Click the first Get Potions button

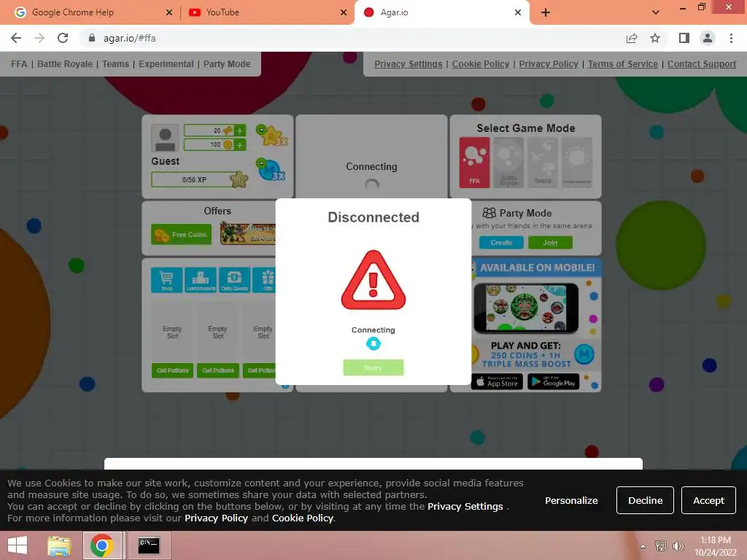172,370
